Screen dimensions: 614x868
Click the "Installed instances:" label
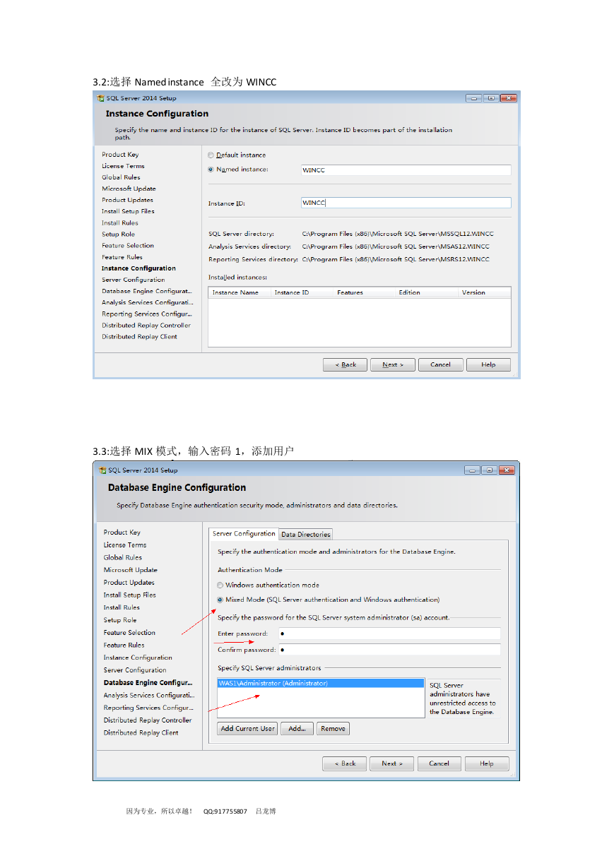pyautogui.click(x=238, y=278)
